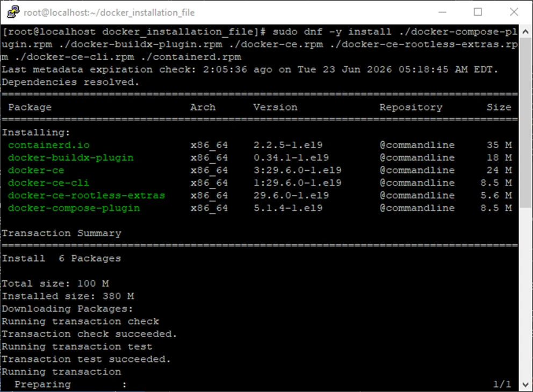Click the Total size: 100 M line

tap(55, 284)
